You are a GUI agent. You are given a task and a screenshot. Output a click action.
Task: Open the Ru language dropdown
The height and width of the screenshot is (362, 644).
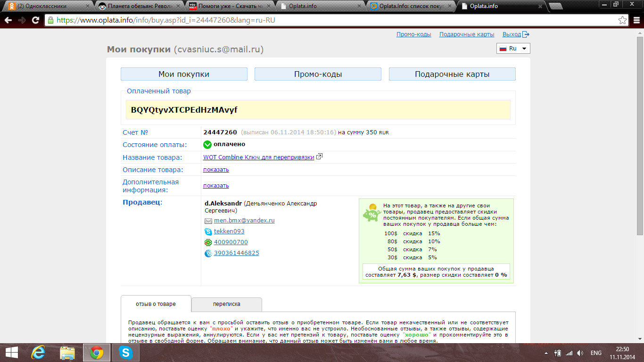point(513,49)
